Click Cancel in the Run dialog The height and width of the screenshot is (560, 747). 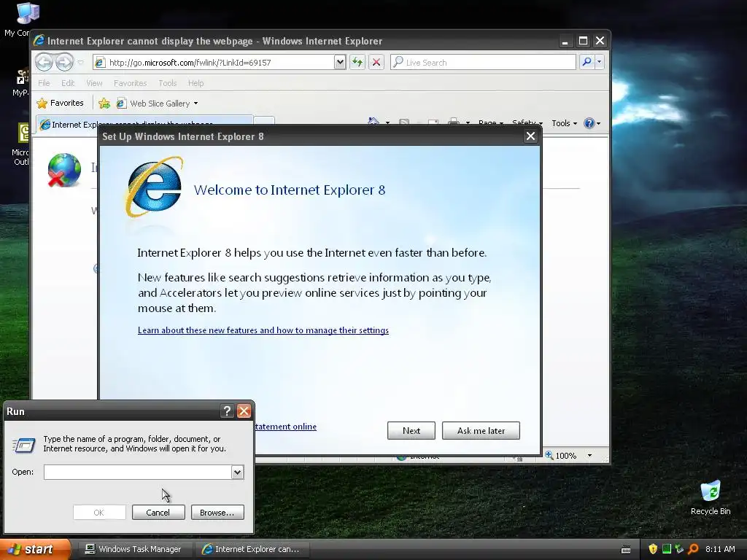point(158,513)
